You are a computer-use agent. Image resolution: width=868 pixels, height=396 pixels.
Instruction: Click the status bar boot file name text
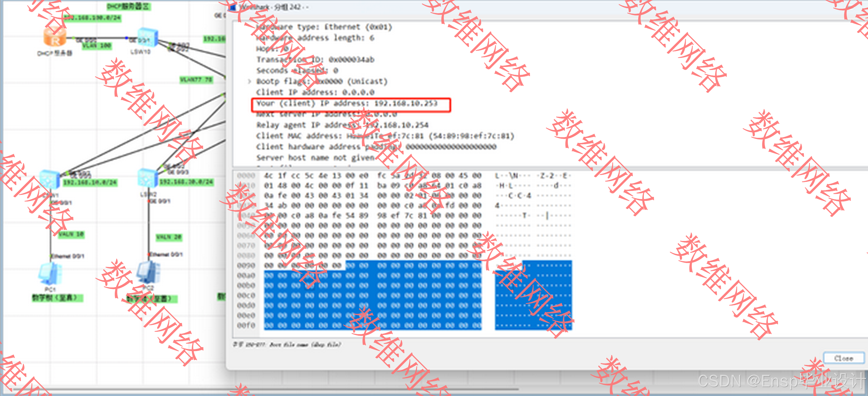[287, 344]
